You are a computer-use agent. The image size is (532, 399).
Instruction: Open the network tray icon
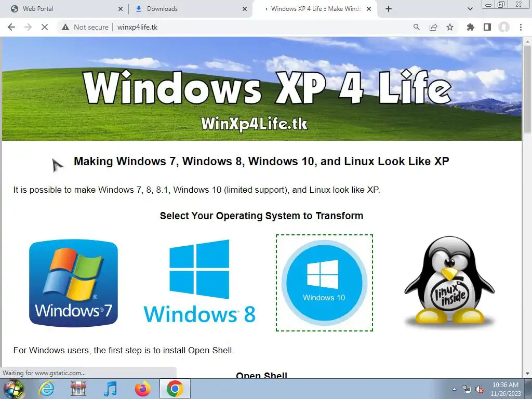[467, 389]
